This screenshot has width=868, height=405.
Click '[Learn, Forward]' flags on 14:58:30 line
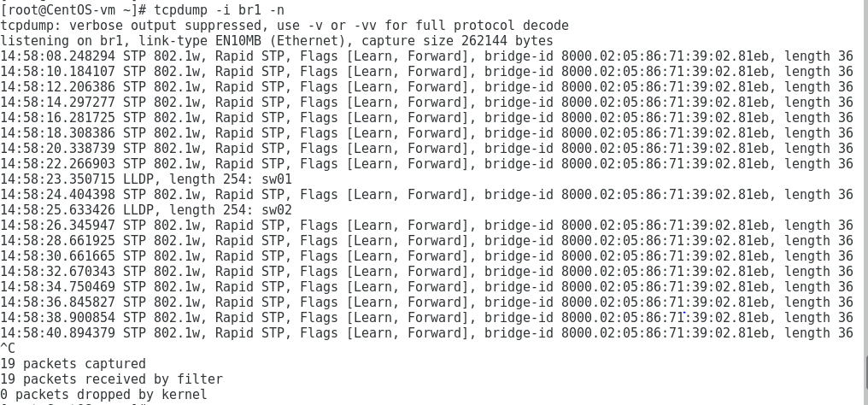point(408,256)
